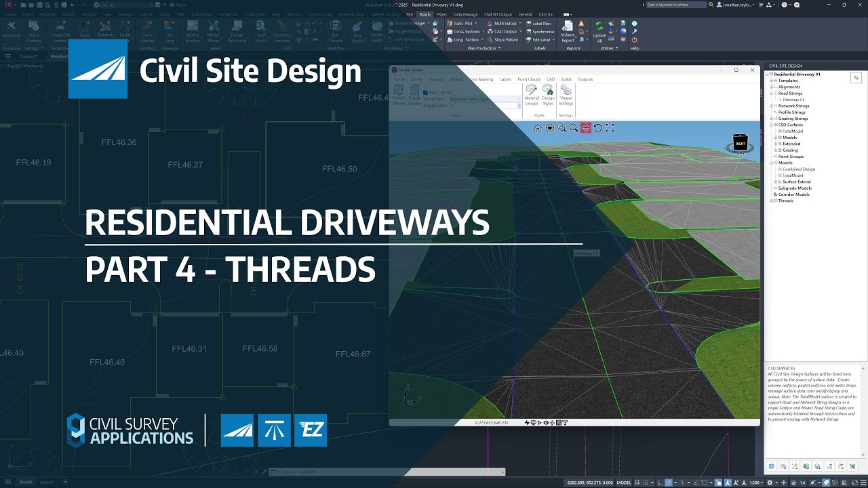Click the 1:200 annotation scale in status bar
The width and height of the screenshot is (868, 488).
click(757, 483)
